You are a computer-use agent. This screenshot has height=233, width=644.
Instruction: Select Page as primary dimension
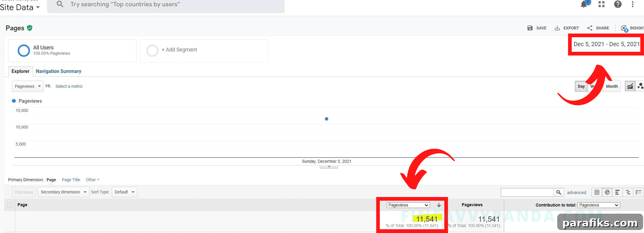51,180
